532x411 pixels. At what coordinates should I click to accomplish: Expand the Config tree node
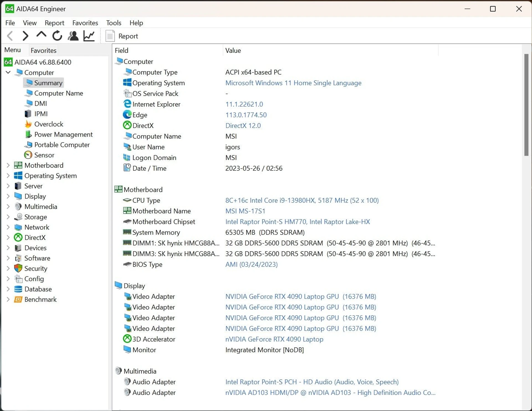8,279
